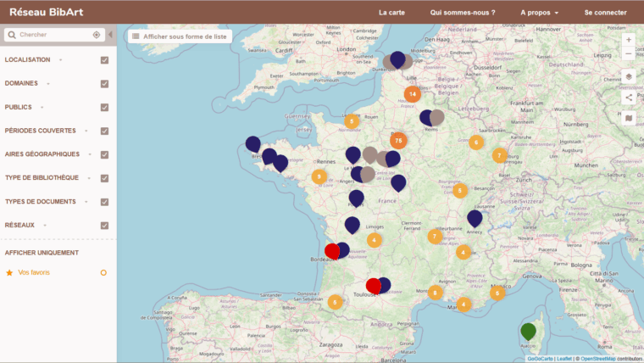Viewport: 644px width, 363px height.
Task: Open the A propos dropdown menu
Action: (539, 13)
